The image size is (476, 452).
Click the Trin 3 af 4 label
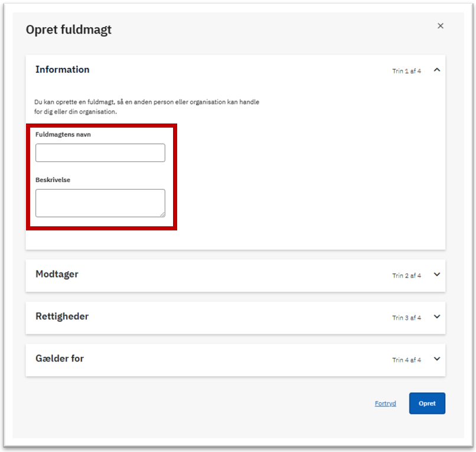pyautogui.click(x=406, y=318)
